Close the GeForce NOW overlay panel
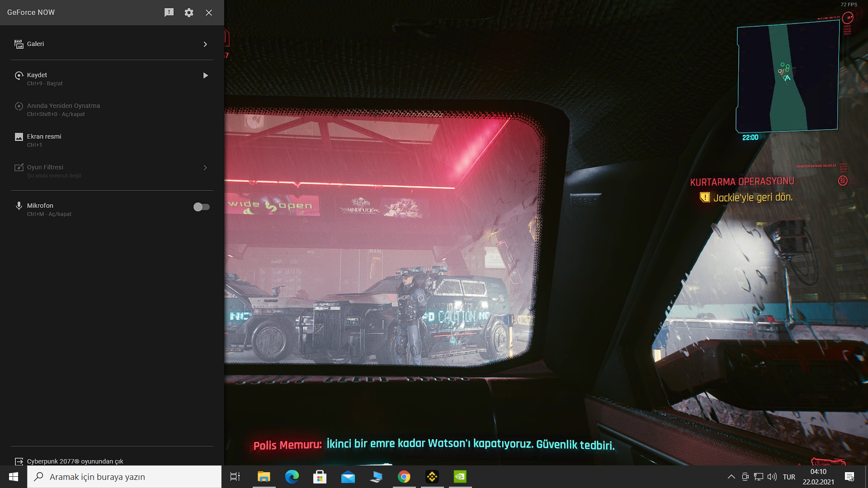This screenshot has height=488, width=868. click(209, 13)
